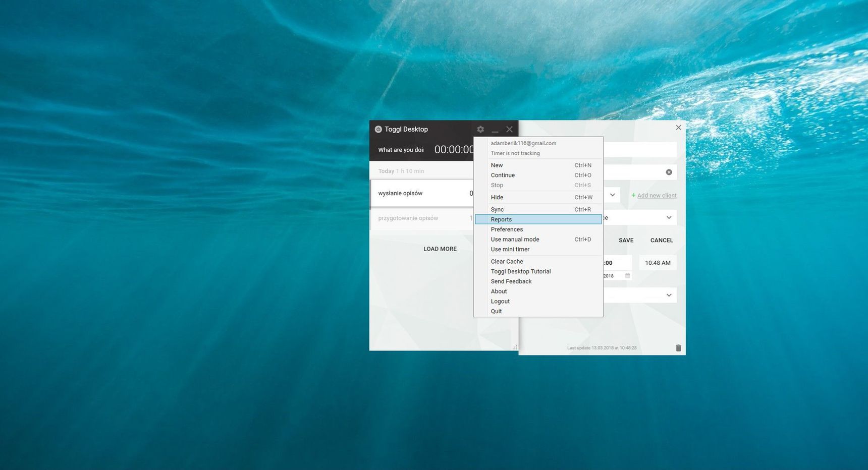
Task: Choose New from the menu
Action: point(538,165)
